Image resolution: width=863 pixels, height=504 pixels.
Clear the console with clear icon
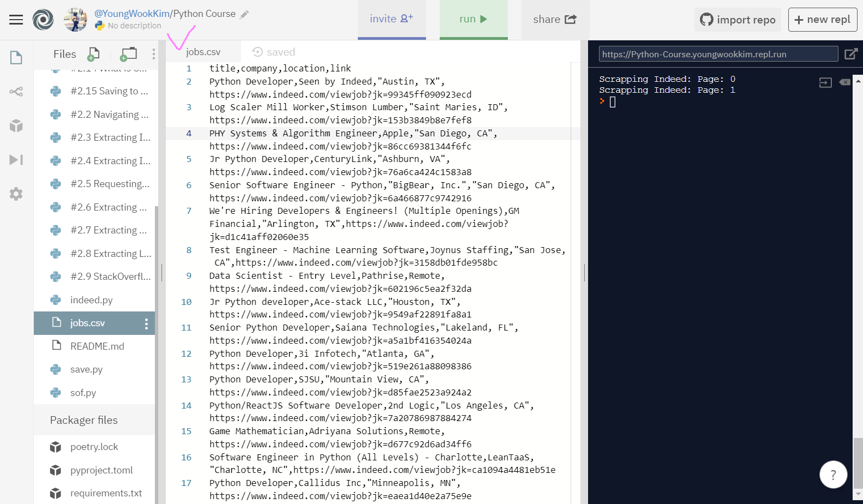tap(845, 82)
